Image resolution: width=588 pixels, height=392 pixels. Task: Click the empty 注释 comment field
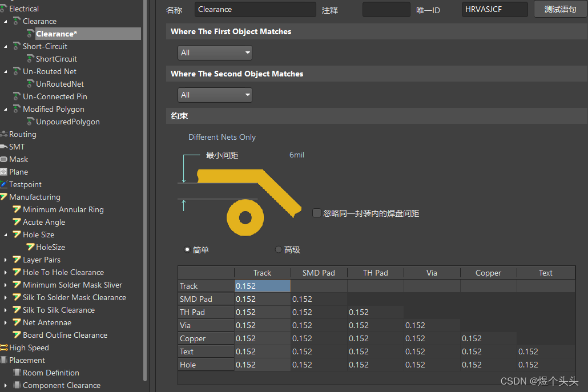point(386,9)
